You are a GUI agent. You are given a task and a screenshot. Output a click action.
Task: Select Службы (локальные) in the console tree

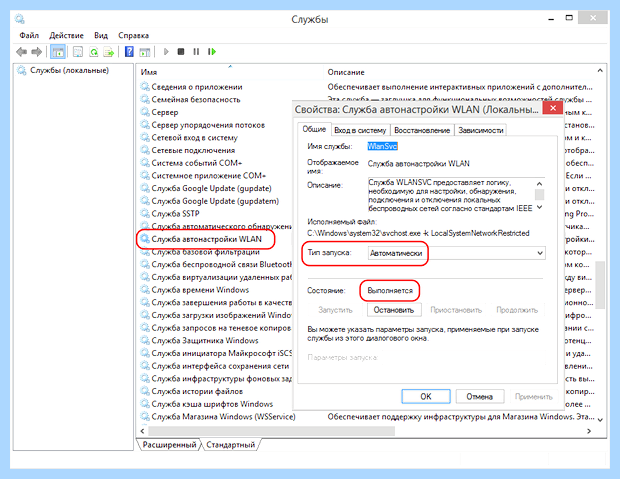coord(69,70)
